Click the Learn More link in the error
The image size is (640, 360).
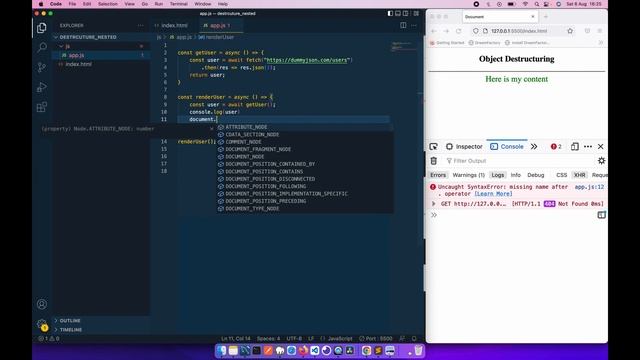pos(493,194)
